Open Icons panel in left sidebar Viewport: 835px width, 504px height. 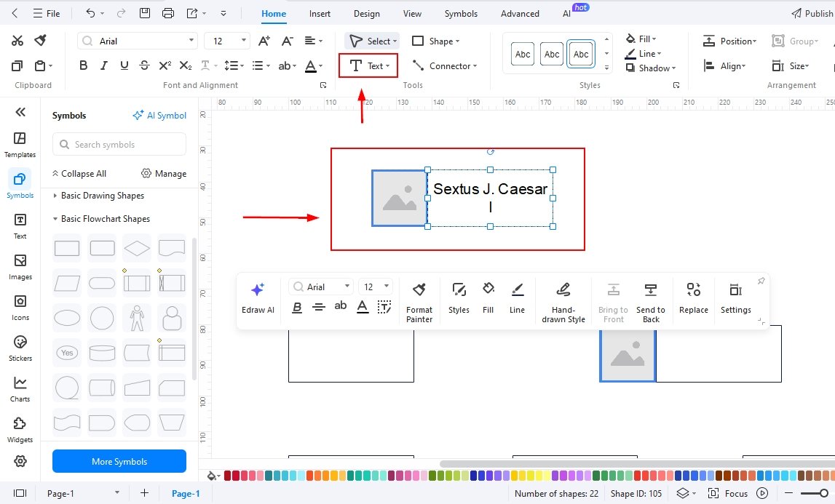[x=20, y=308]
